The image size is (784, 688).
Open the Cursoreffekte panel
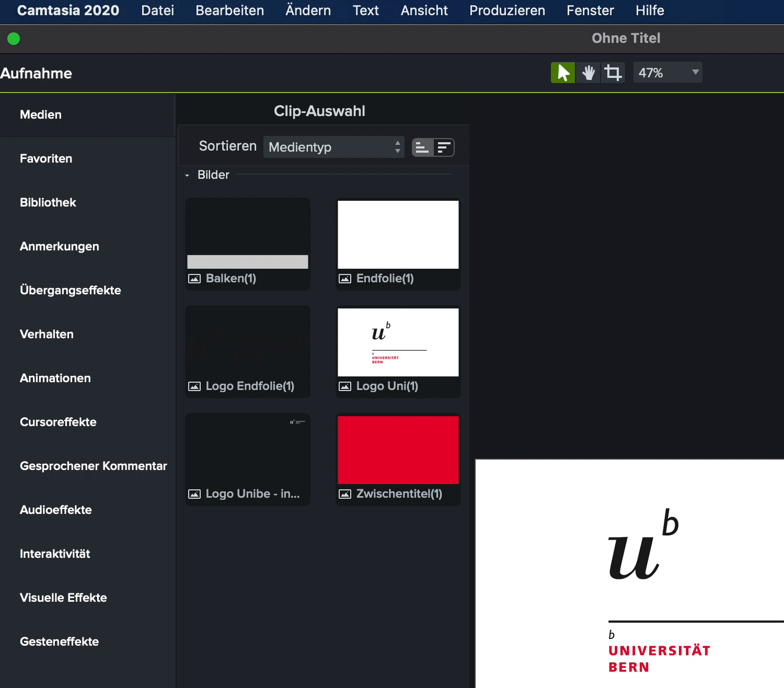[x=58, y=422]
